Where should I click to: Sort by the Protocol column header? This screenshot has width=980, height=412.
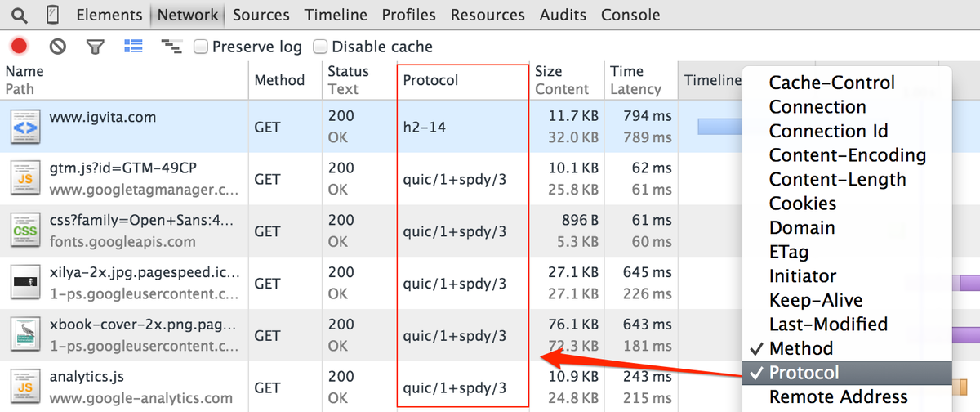click(x=463, y=80)
